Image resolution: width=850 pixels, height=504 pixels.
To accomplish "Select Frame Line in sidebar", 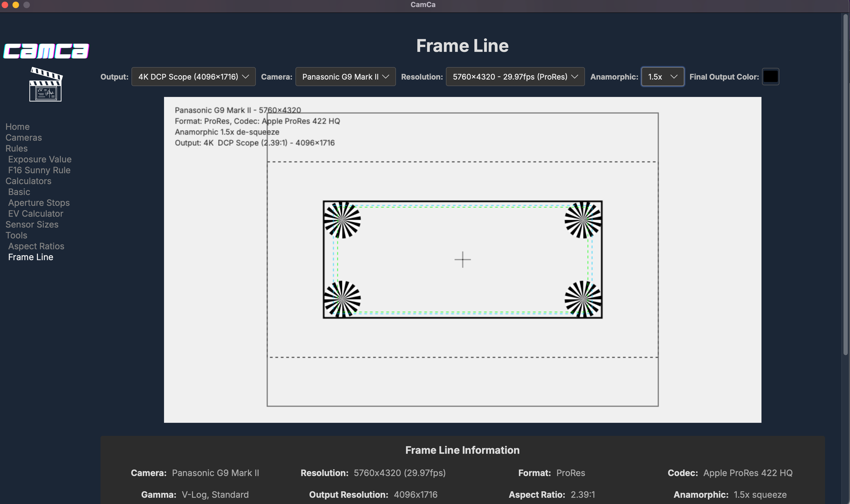I will point(31,257).
